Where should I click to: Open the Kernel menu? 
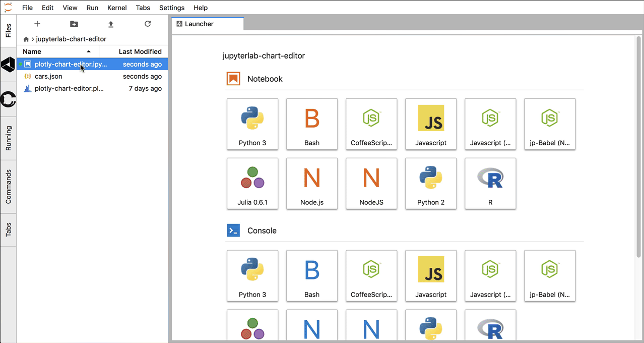coord(117,8)
